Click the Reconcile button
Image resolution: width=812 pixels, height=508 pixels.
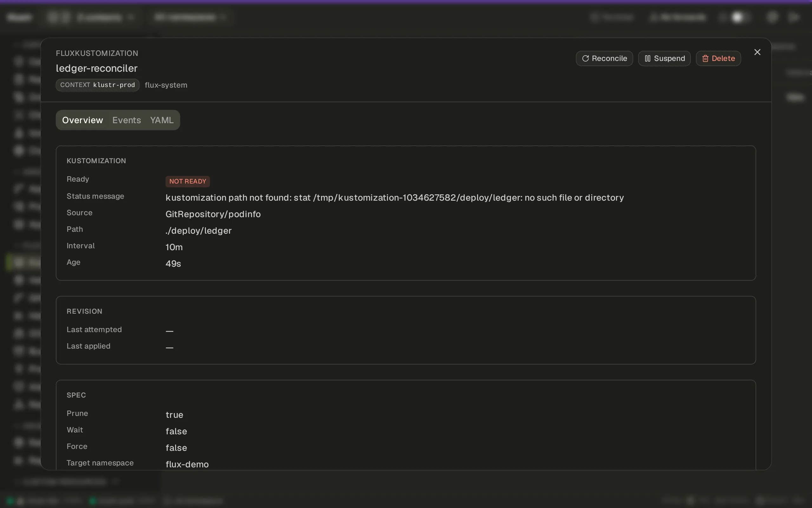(x=604, y=58)
